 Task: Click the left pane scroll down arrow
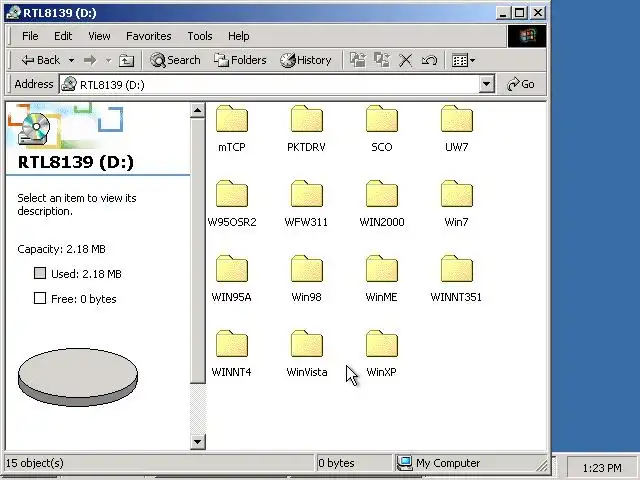pos(198,442)
